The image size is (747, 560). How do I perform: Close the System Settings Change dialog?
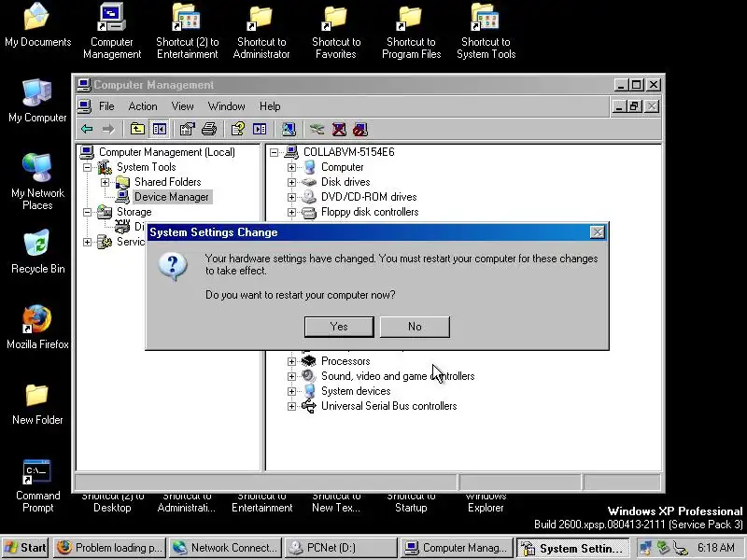click(597, 231)
